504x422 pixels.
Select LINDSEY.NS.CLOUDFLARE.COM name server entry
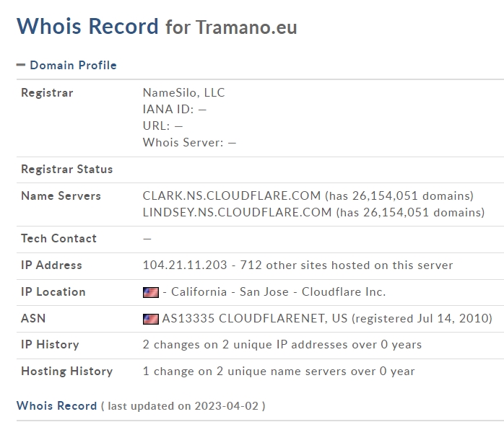click(x=237, y=213)
